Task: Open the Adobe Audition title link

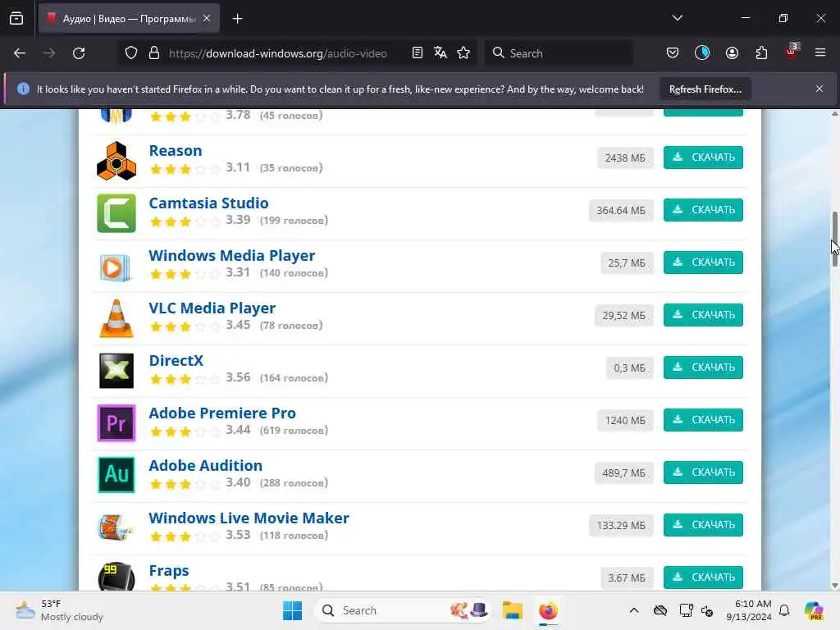Action: pyautogui.click(x=205, y=466)
